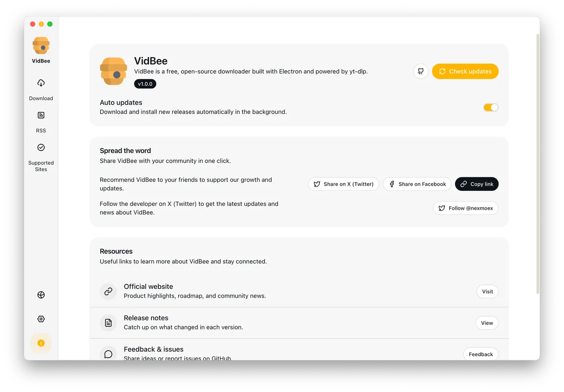The height and width of the screenshot is (392, 564).
Task: Click the document icon beside Release notes
Action: pos(108,323)
